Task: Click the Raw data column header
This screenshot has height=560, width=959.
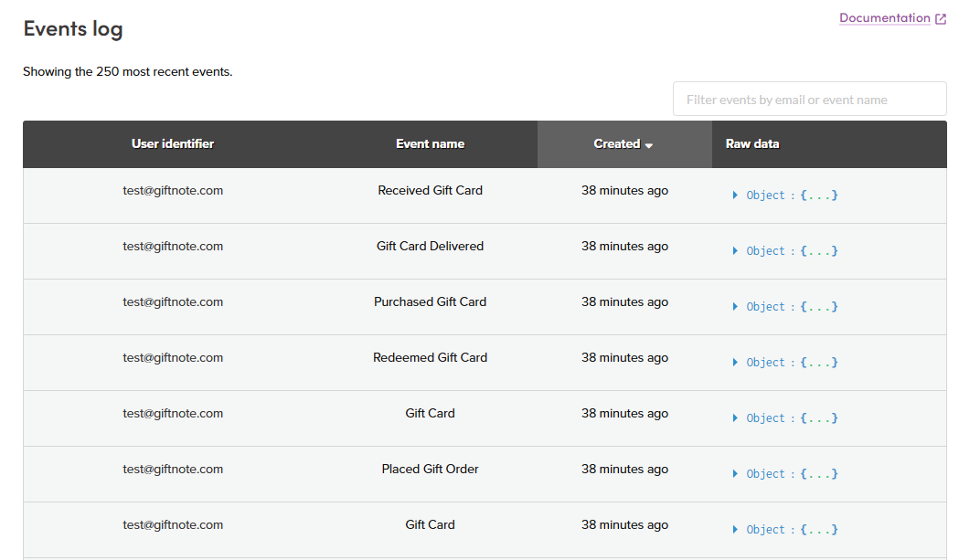Action: point(752,143)
